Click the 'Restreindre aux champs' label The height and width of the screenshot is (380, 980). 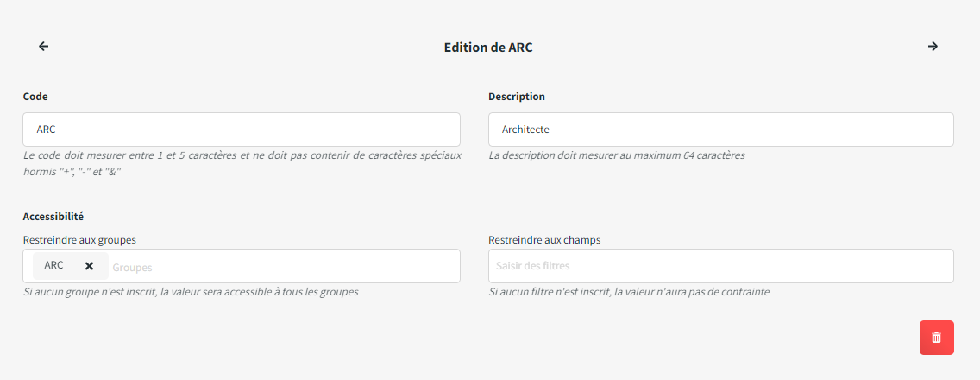[x=544, y=240]
